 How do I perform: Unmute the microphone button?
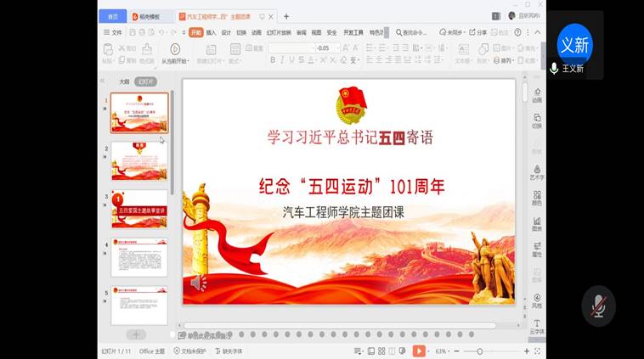[598, 306]
